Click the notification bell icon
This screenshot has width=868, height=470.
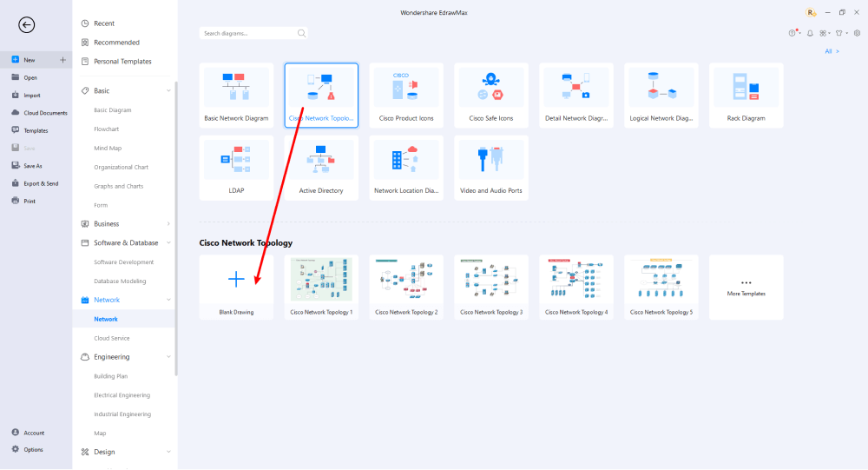click(810, 33)
